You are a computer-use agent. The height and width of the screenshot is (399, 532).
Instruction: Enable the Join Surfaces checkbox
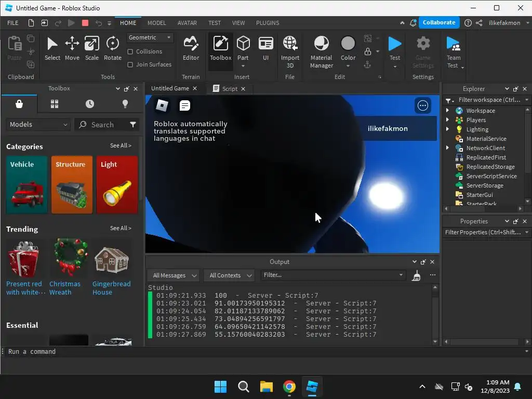130,64
